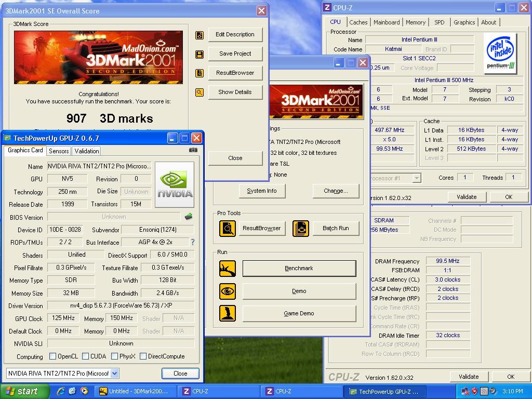
Task: Click the network computers tray icon
Action: tap(465, 391)
